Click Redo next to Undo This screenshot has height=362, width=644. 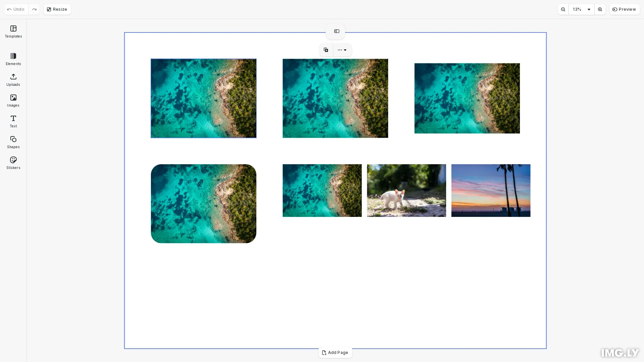tap(34, 9)
